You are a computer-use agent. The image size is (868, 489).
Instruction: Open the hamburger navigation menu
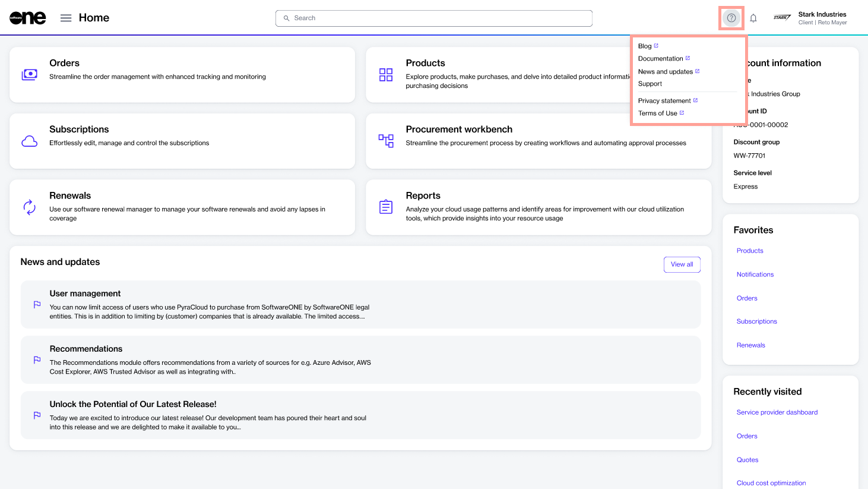pyautogui.click(x=66, y=18)
